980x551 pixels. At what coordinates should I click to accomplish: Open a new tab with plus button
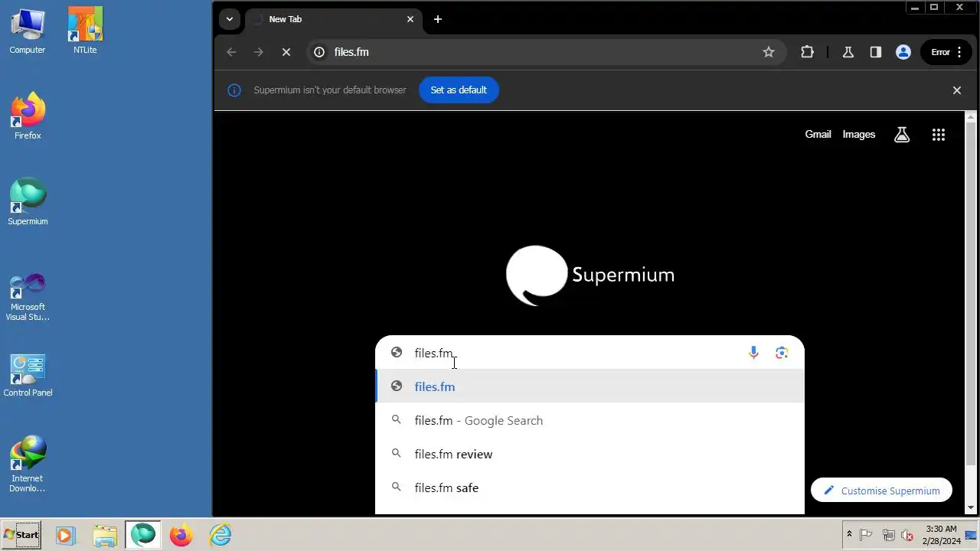coord(437,19)
